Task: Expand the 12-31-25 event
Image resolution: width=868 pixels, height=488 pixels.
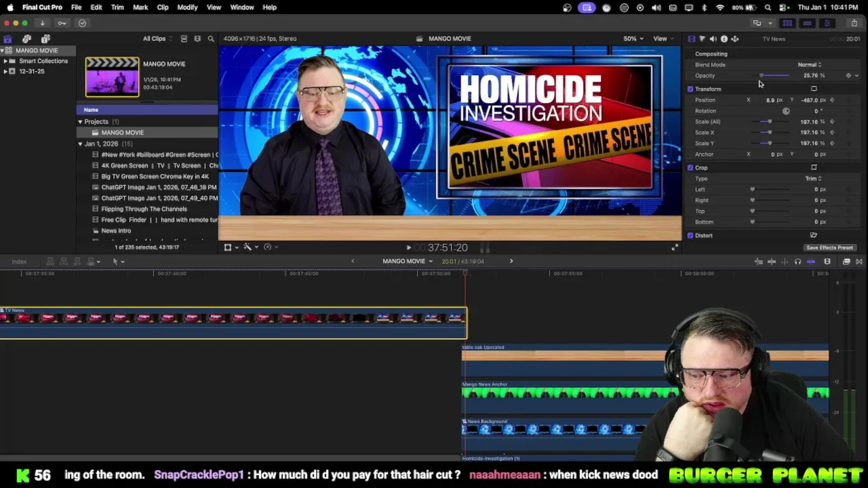Action: (x=5, y=71)
